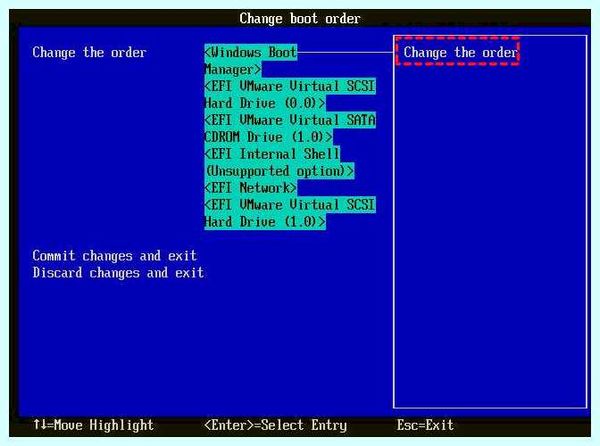Select the EFI Network boot entry
This screenshot has height=446, width=600.
click(250, 187)
